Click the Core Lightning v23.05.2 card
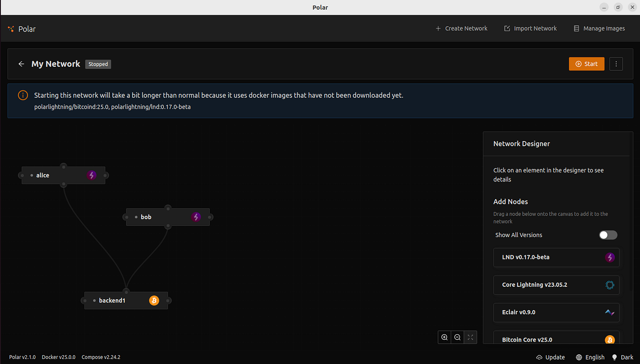640x364 pixels. point(556,285)
